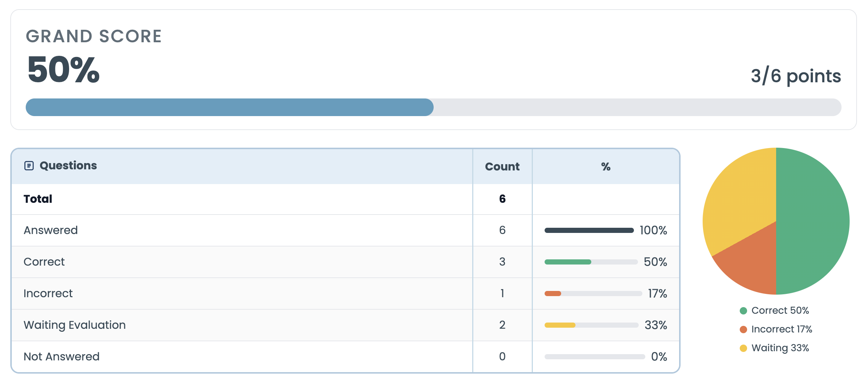This screenshot has height=385, width=868.
Task: Click the 'Incorrect' row label in table
Action: coord(48,294)
